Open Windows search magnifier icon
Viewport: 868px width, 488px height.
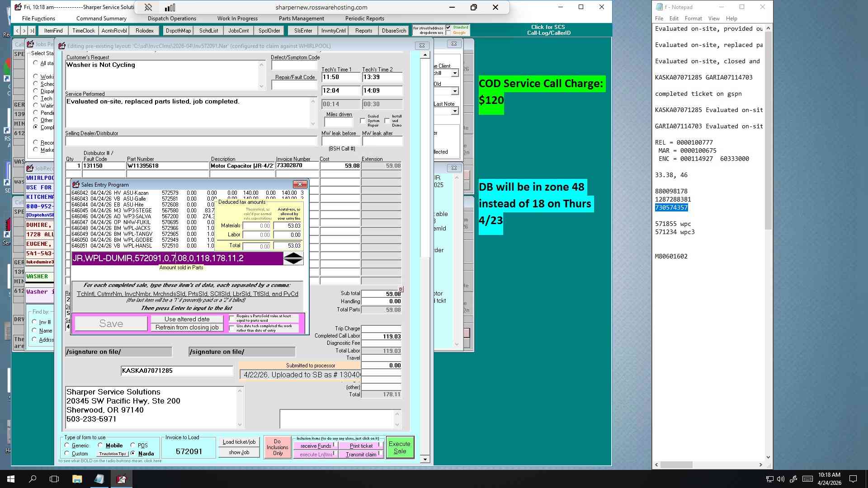[33, 479]
